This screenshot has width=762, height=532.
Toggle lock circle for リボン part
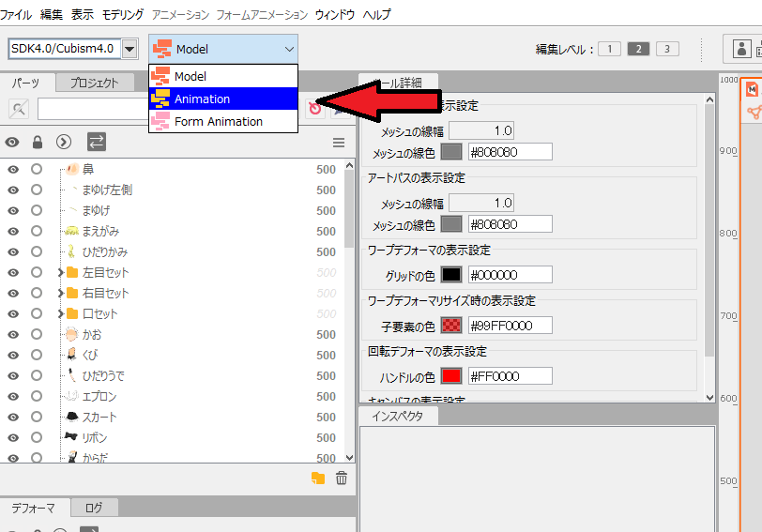37,437
